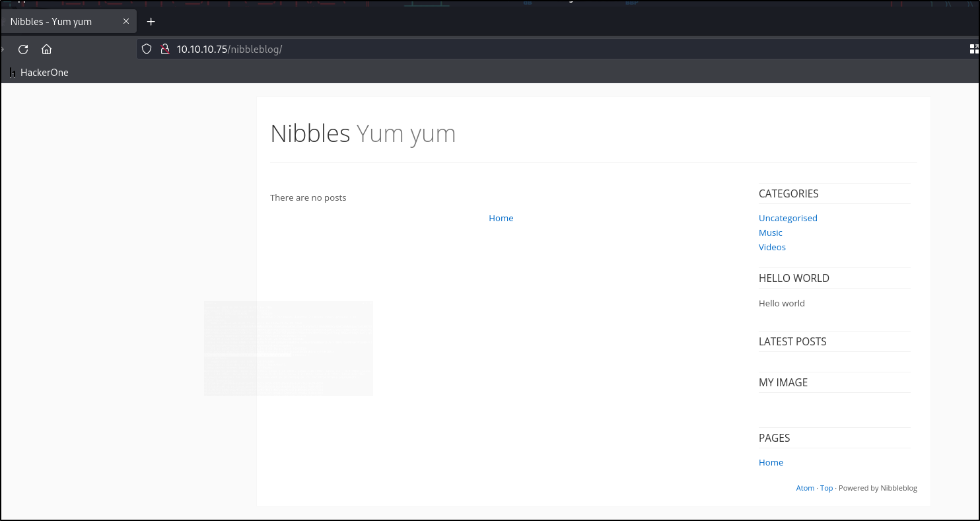Click the faint broken image placeholder on the page
The height and width of the screenshot is (521, 980).
[x=289, y=348]
